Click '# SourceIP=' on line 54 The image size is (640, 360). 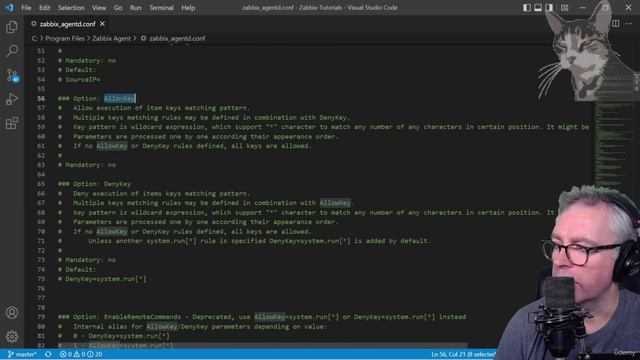tap(79, 80)
